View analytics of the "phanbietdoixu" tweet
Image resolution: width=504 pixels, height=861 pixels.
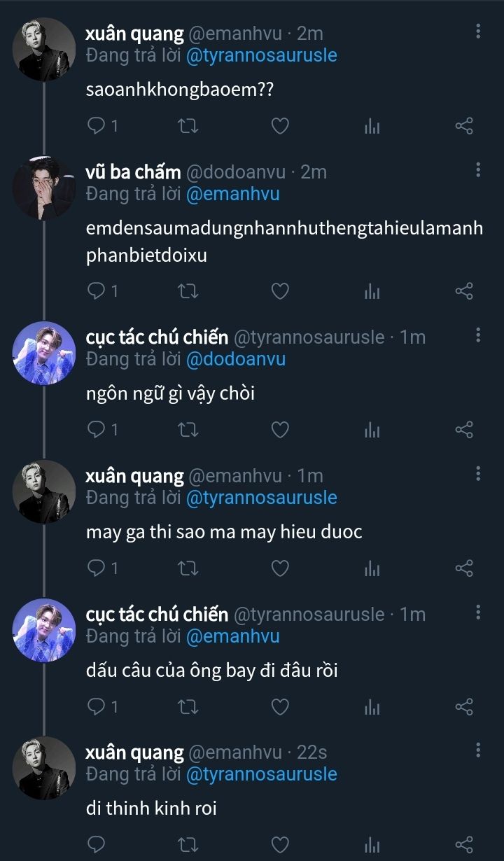pyautogui.click(x=372, y=290)
